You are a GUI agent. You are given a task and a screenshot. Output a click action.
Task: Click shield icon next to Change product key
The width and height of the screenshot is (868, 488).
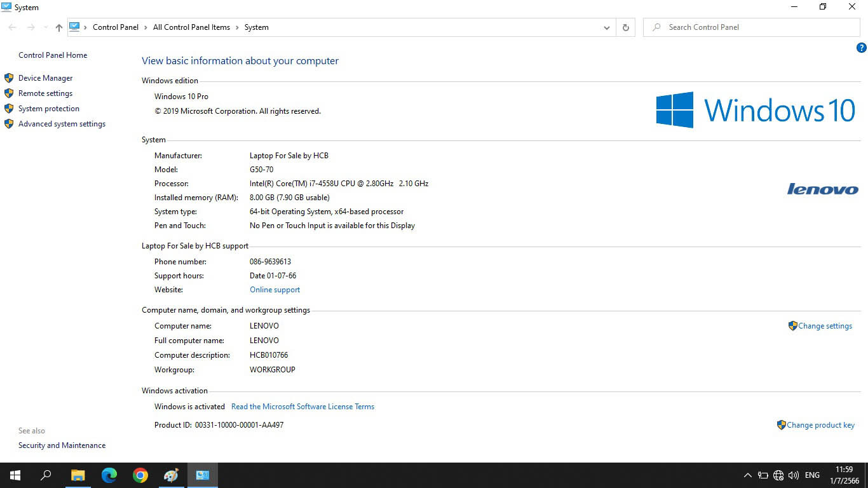(781, 424)
